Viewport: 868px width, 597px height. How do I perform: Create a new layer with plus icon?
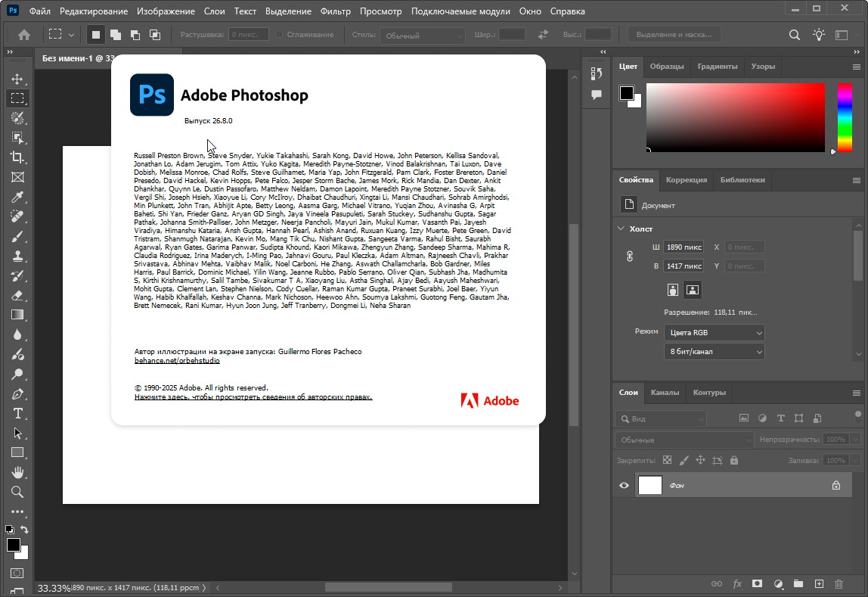[820, 583]
